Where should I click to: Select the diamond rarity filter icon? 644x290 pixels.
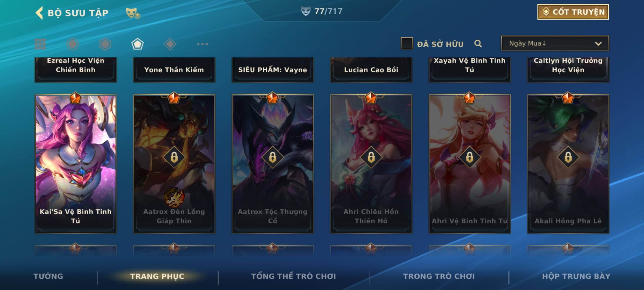[170, 44]
